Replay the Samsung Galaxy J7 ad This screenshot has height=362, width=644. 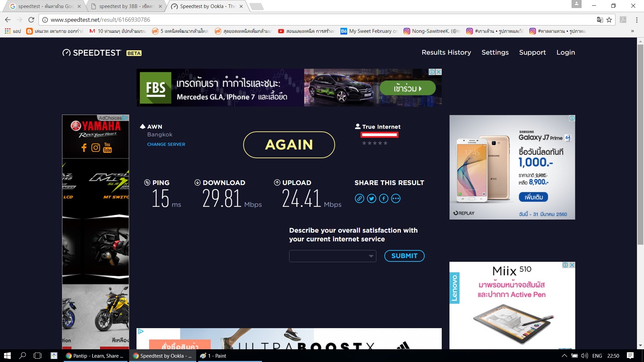coord(464,213)
